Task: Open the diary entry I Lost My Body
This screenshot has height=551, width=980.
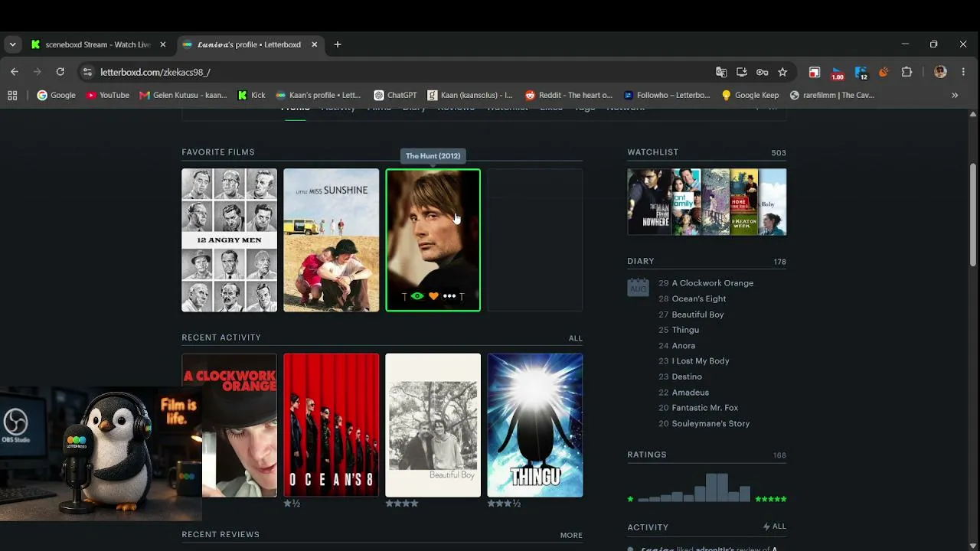Action: (x=701, y=361)
